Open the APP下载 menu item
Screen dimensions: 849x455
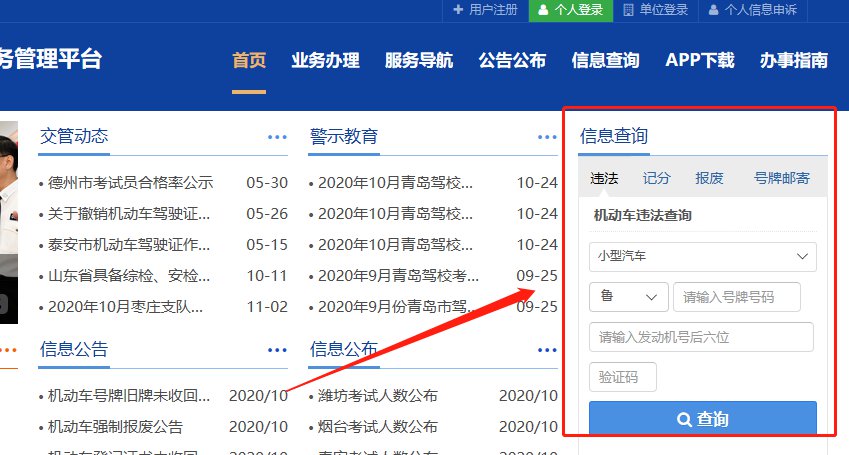tap(699, 60)
